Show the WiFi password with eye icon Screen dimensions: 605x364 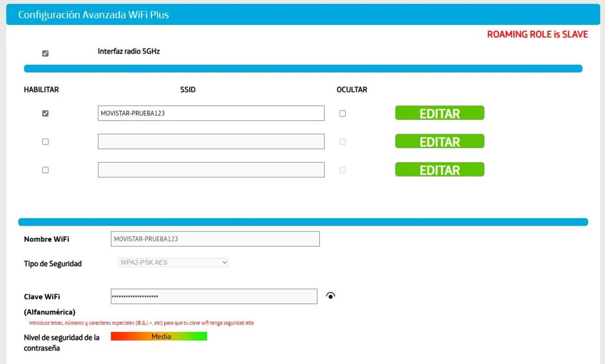click(331, 296)
